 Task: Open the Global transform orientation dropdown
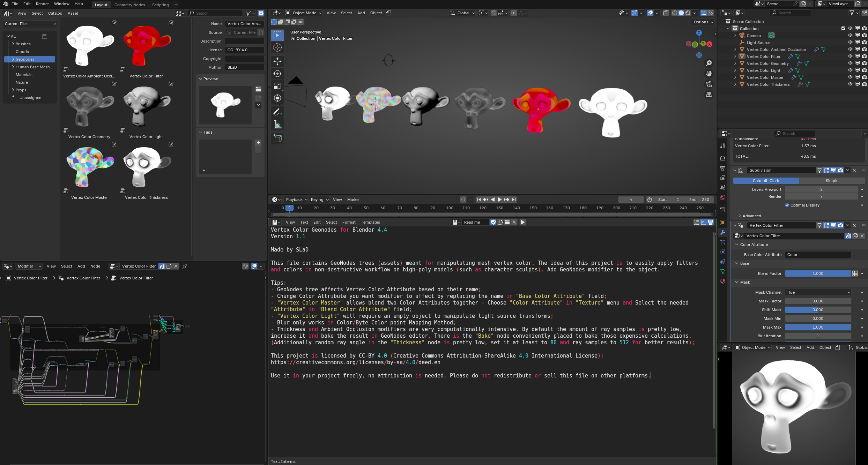462,13
